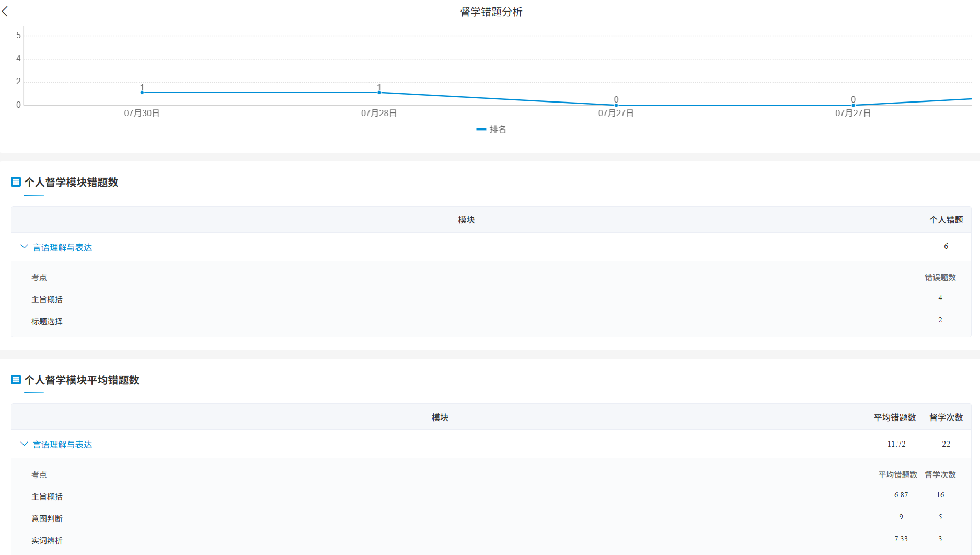Viewport: 980px width, 555px height.
Task: Click the 督学错题分析 page title
Action: point(491,12)
